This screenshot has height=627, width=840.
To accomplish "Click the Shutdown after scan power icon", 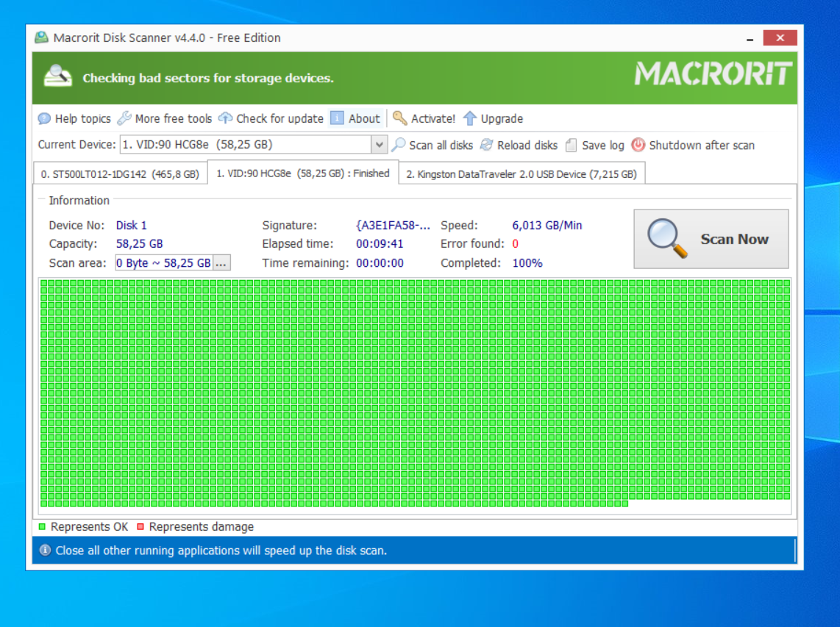I will pyautogui.click(x=638, y=145).
